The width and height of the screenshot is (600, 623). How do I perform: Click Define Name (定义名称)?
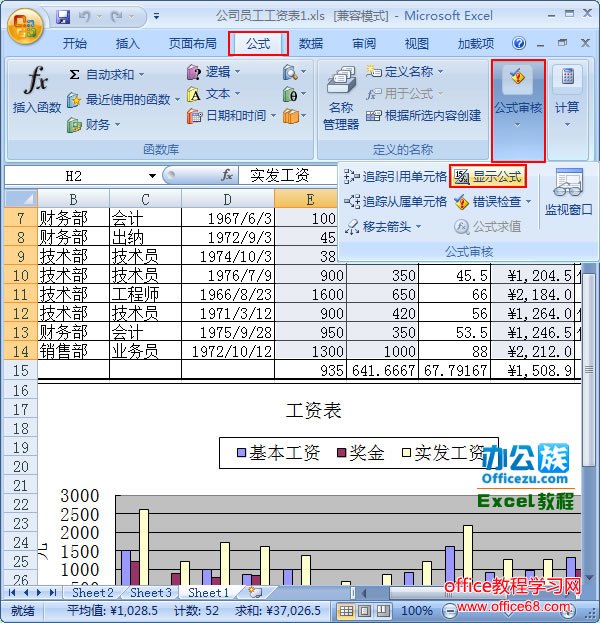[x=400, y=72]
